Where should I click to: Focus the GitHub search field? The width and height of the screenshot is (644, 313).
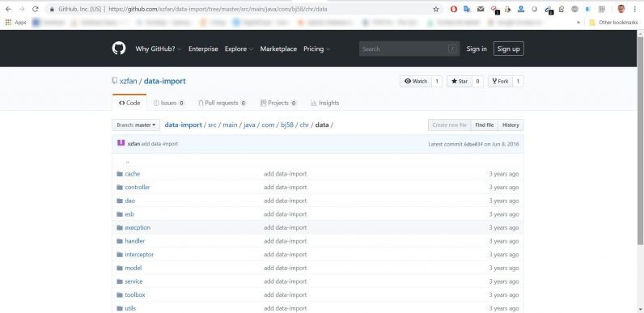409,49
